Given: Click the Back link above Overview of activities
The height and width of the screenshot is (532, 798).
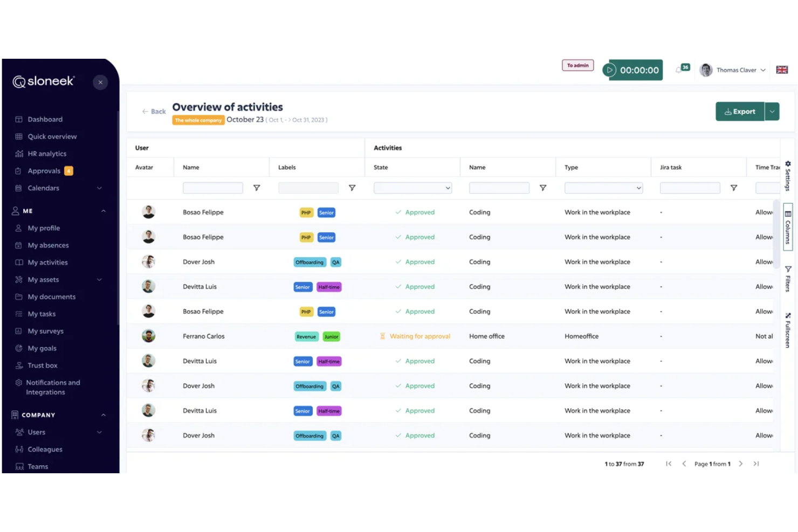Looking at the screenshot, I should tap(154, 111).
